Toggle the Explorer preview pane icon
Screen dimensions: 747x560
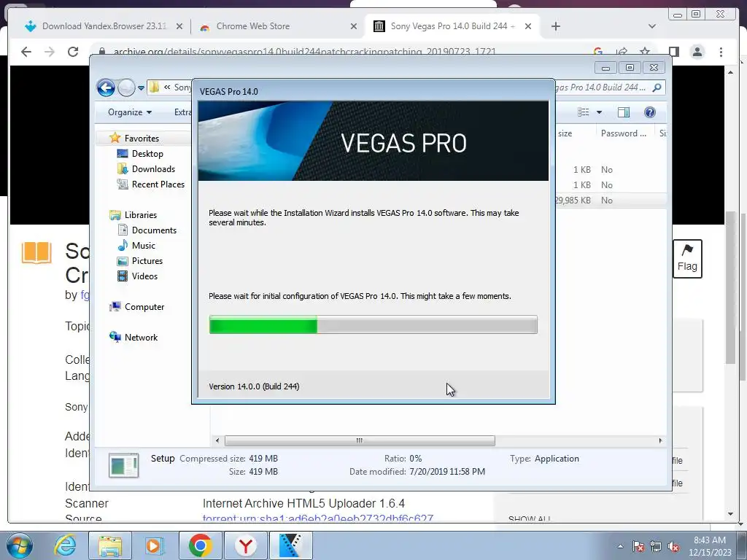click(x=624, y=112)
